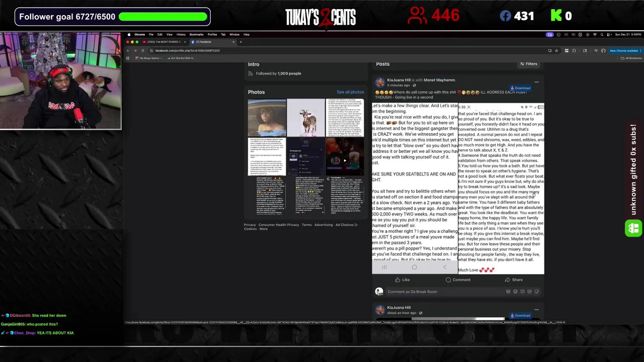Open Get Started With bookmark
Screen dimensions: 644x362
pyautogui.click(x=181, y=58)
